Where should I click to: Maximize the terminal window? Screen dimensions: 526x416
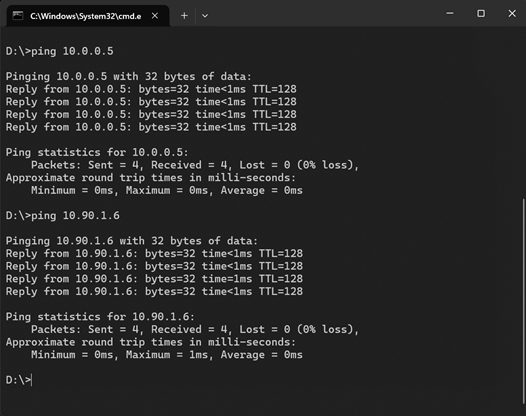click(x=481, y=13)
